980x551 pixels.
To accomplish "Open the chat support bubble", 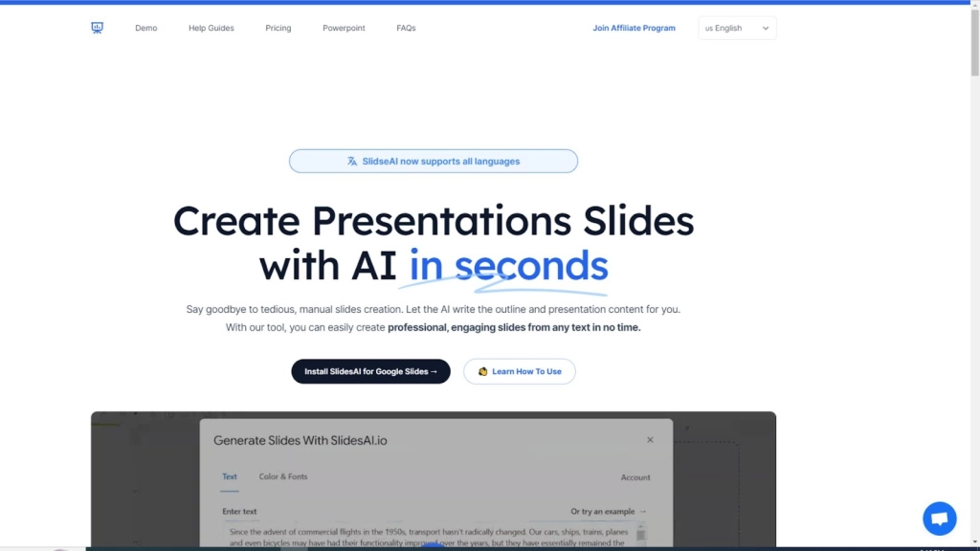I will [939, 518].
